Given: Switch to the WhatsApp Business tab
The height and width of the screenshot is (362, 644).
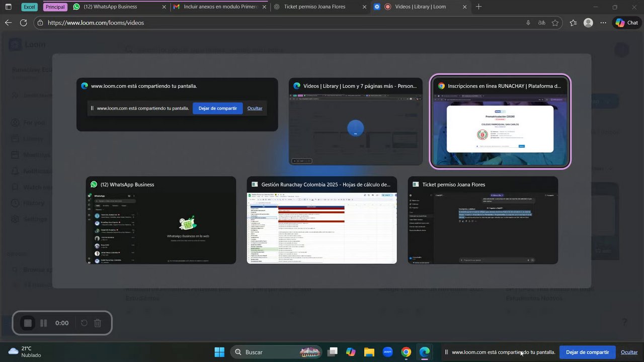Looking at the screenshot, I should (x=119, y=7).
